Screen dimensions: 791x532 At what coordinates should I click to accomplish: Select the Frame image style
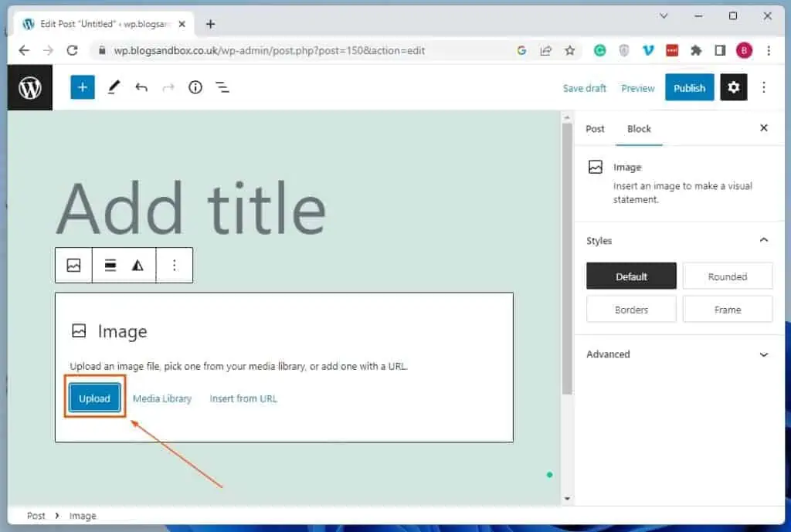click(727, 309)
